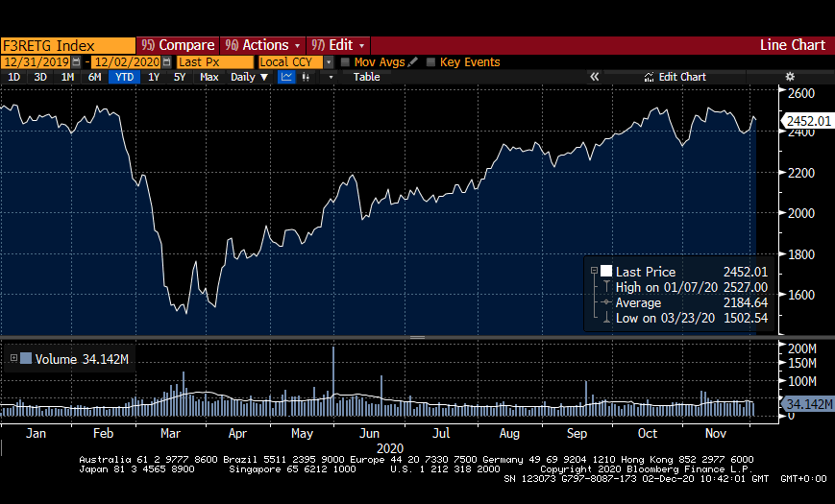
Task: Click the Average 2184.64 legend row
Action: pyautogui.click(x=691, y=302)
